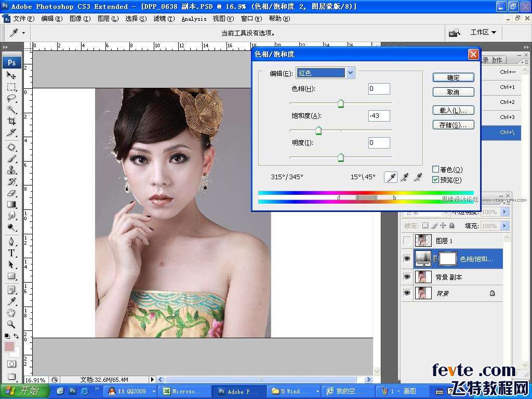Select the Type tool
The image size is (532, 399).
click(x=11, y=253)
